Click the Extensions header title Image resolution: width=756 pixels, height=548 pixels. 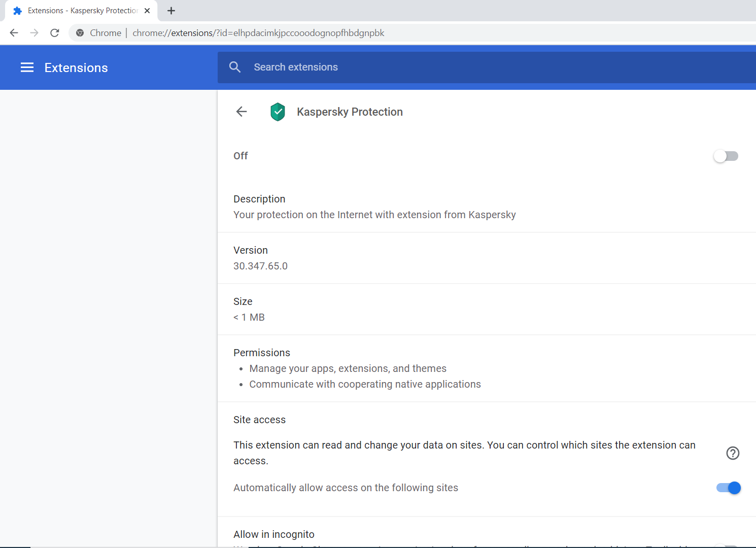click(76, 68)
